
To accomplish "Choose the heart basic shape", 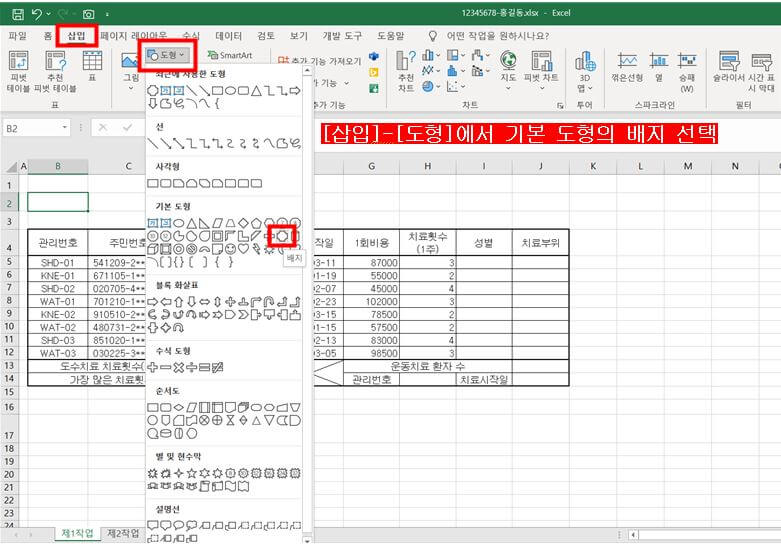I will (243, 249).
